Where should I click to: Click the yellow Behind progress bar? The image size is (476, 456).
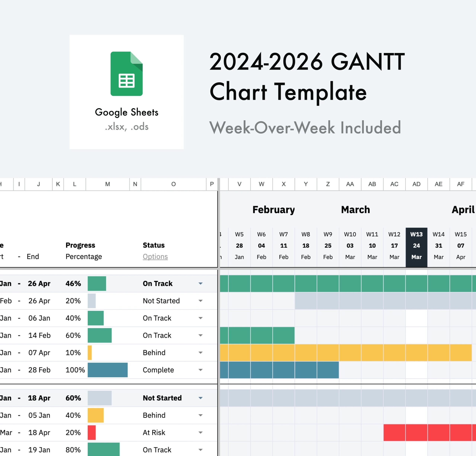pyautogui.click(x=90, y=353)
